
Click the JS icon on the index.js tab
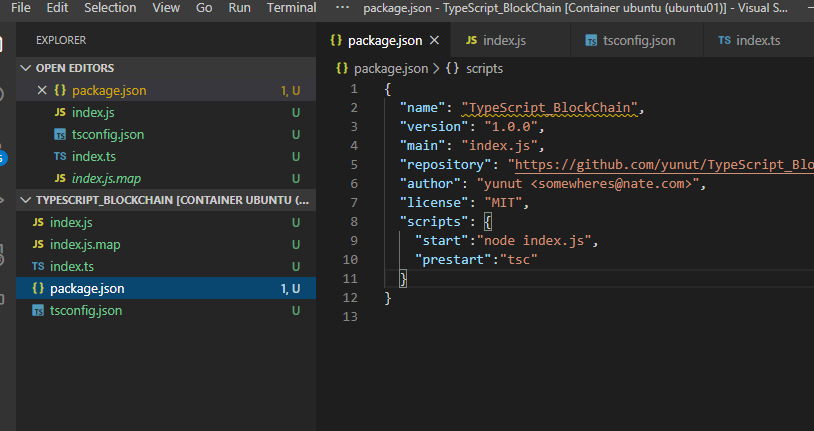point(471,41)
